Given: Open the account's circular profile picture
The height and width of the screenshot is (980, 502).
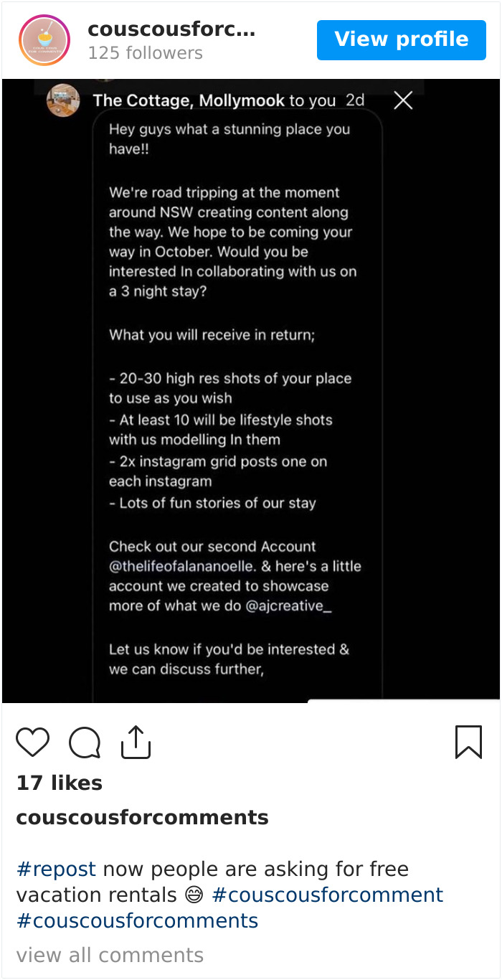Looking at the screenshot, I should [44, 40].
